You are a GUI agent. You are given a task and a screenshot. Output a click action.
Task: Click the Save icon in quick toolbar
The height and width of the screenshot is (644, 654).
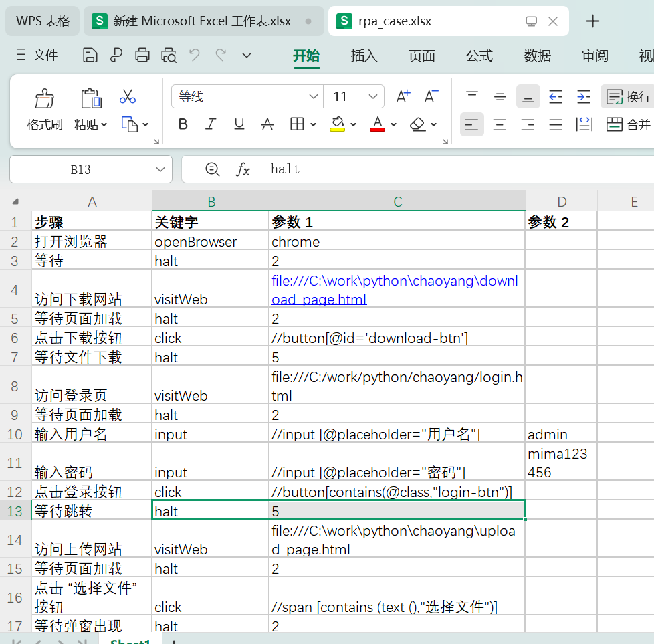point(90,55)
